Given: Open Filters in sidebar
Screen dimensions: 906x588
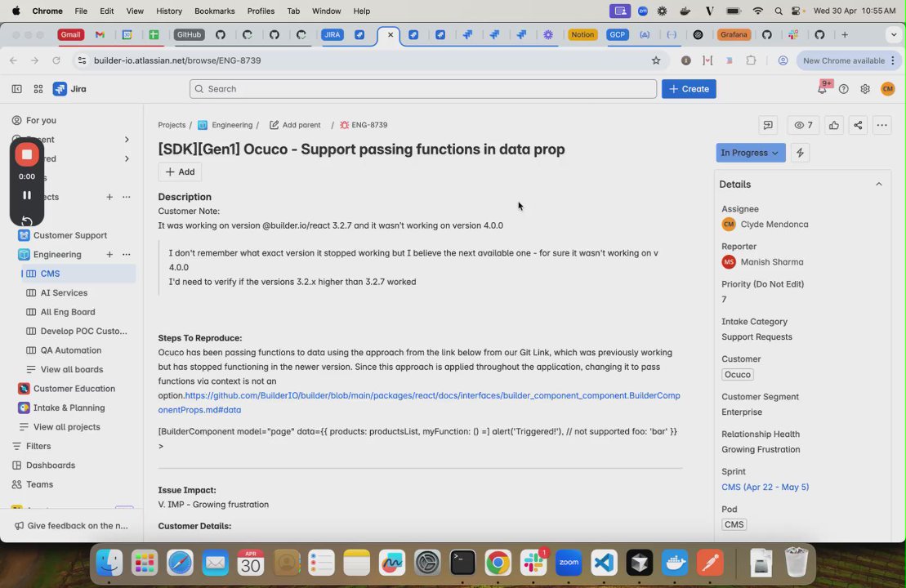Looking at the screenshot, I should pyautogui.click(x=38, y=446).
